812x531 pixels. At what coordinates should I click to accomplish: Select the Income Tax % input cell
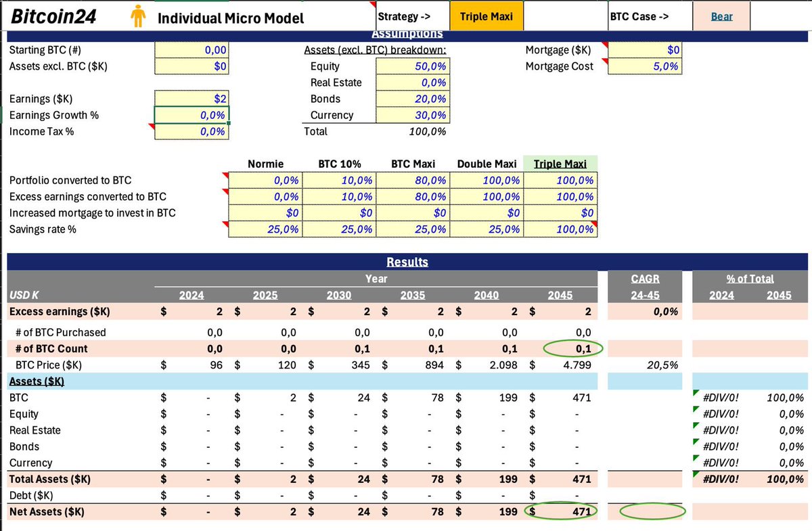pos(192,131)
